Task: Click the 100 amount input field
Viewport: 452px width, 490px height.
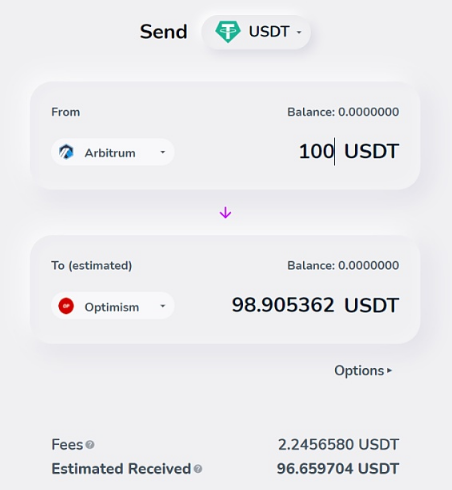Action: (316, 151)
